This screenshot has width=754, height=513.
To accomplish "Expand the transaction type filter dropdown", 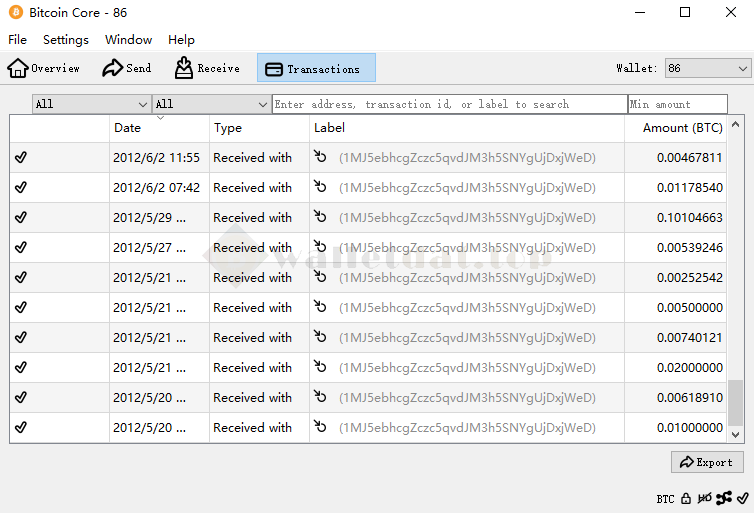I will click(x=211, y=104).
